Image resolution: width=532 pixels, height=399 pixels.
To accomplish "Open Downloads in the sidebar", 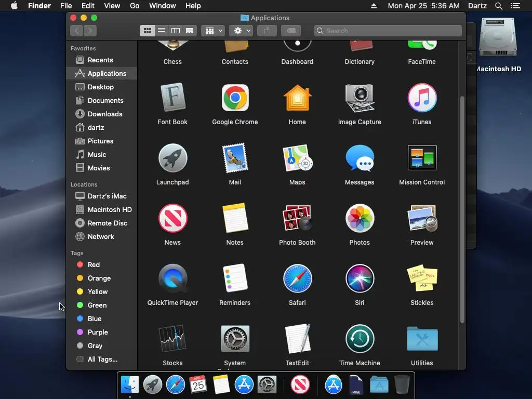I will (x=101, y=114).
